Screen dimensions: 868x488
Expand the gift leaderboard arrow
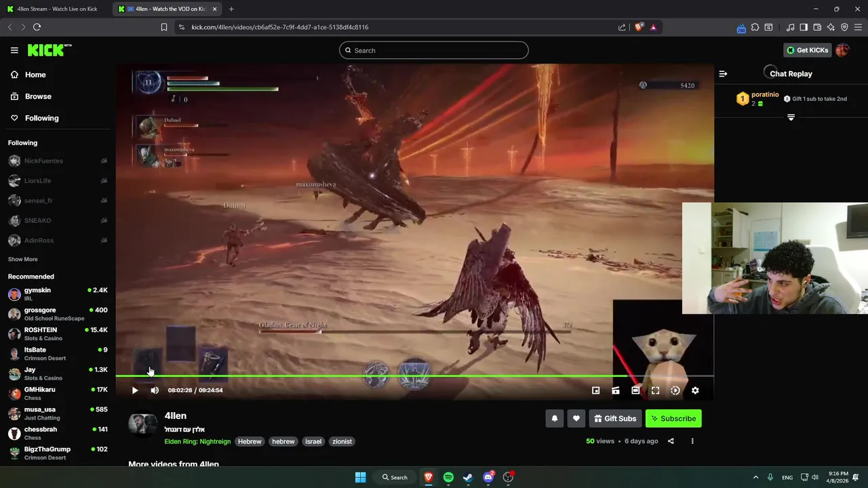tap(791, 117)
